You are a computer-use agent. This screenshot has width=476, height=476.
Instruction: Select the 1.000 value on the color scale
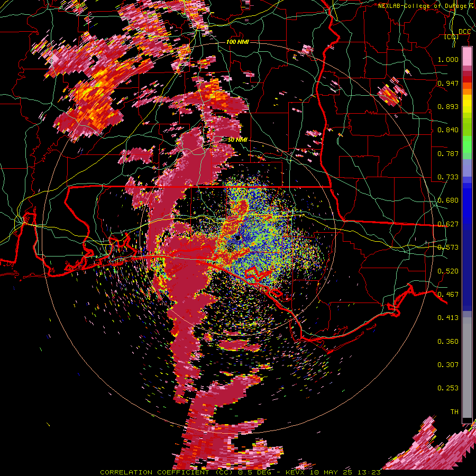tap(448, 59)
